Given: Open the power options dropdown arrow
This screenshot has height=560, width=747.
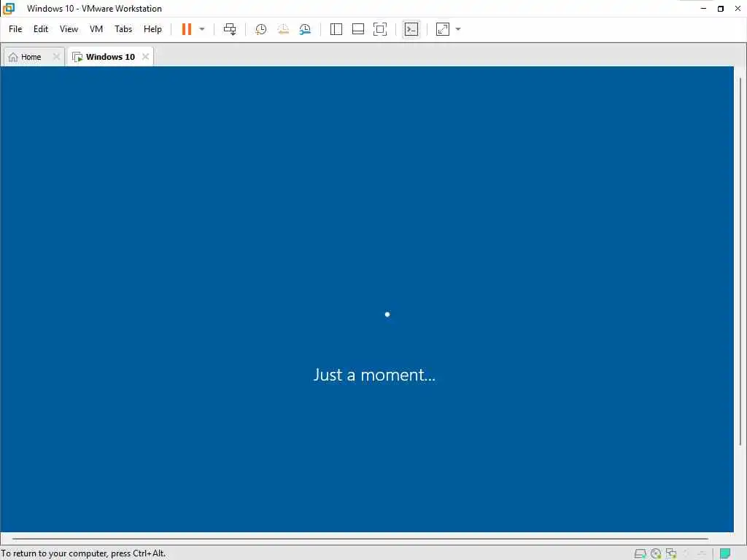Looking at the screenshot, I should click(202, 29).
